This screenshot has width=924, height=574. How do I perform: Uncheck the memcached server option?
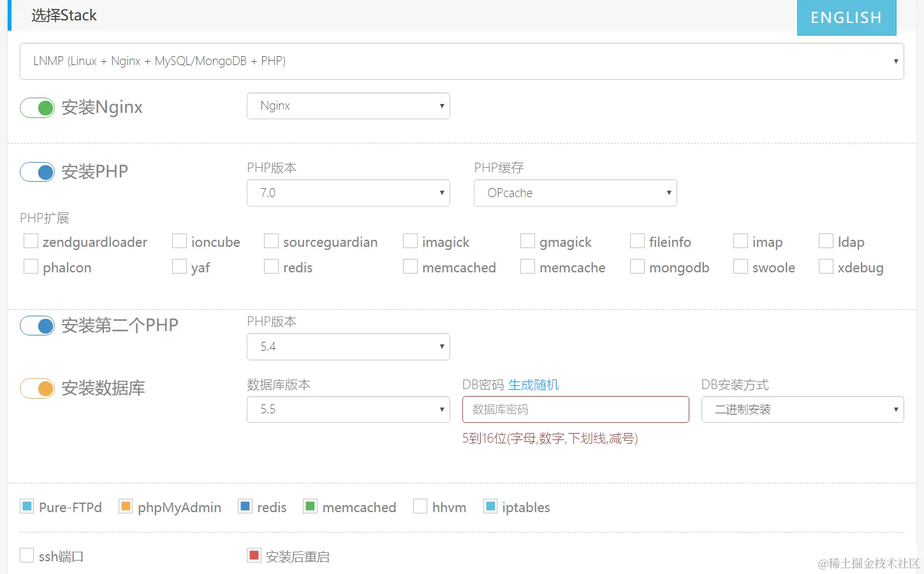pos(310,506)
